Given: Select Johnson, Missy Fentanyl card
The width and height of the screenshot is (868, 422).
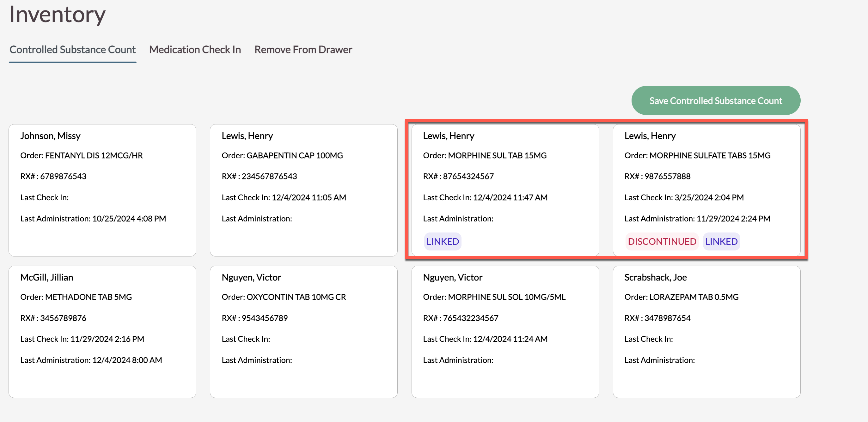Looking at the screenshot, I should (102, 190).
